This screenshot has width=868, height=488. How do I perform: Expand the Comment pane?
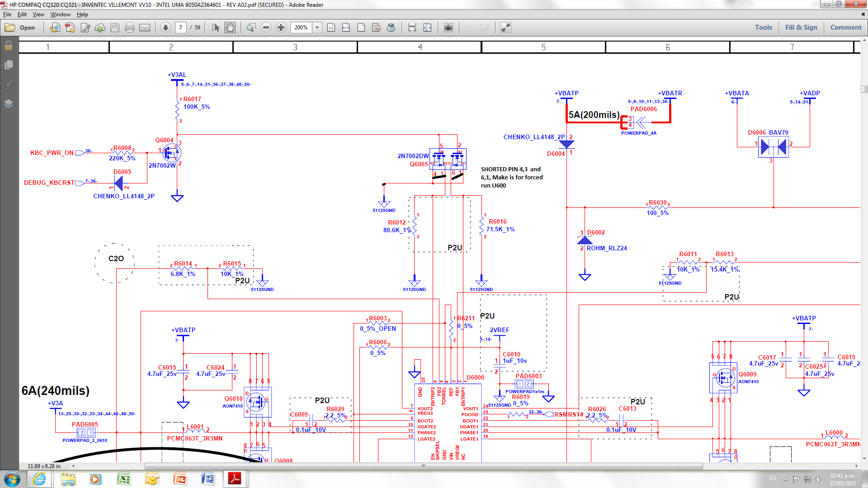pos(845,28)
